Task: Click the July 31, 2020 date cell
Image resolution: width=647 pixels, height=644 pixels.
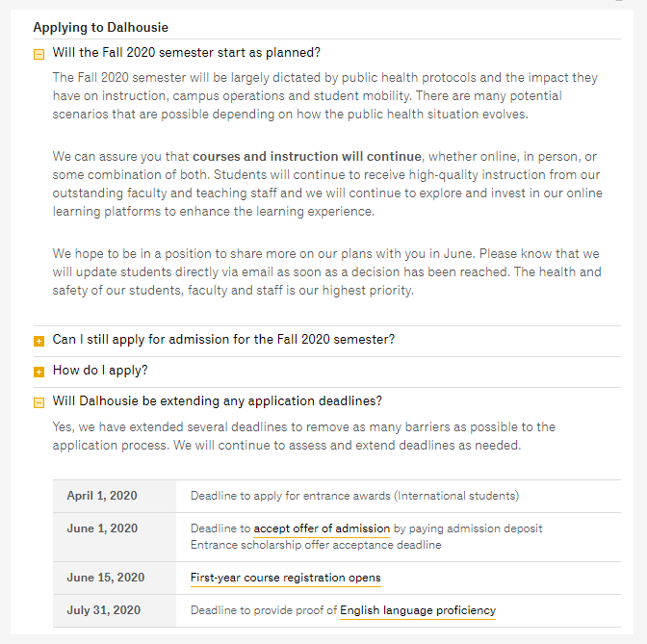Action: pyautogui.click(x=115, y=610)
